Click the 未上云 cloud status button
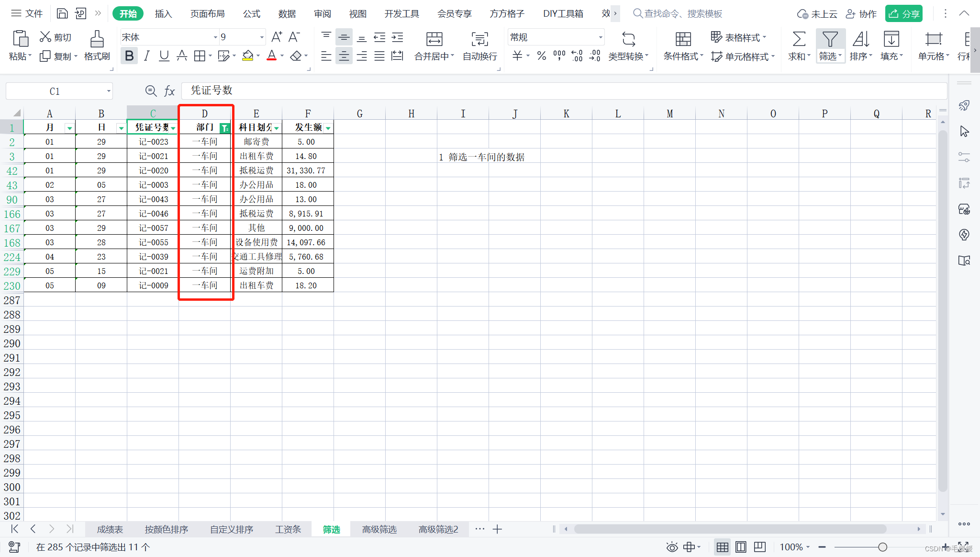 point(817,13)
